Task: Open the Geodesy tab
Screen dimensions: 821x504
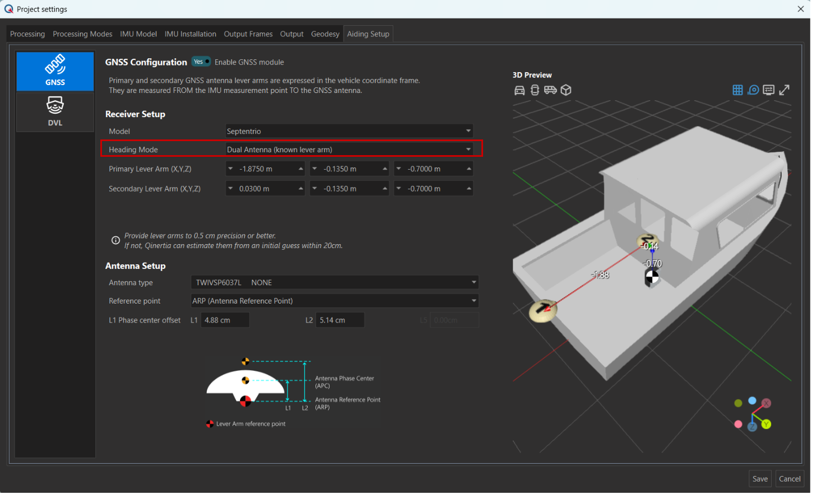Action: [x=325, y=34]
